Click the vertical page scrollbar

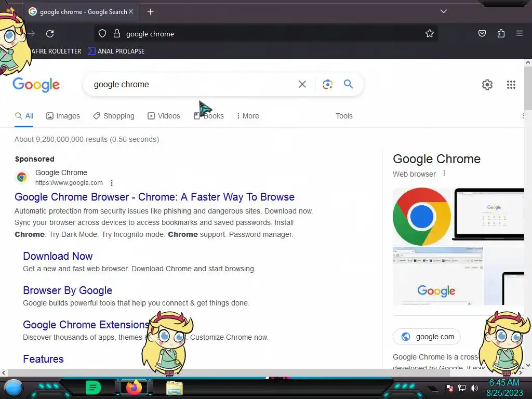click(528, 88)
